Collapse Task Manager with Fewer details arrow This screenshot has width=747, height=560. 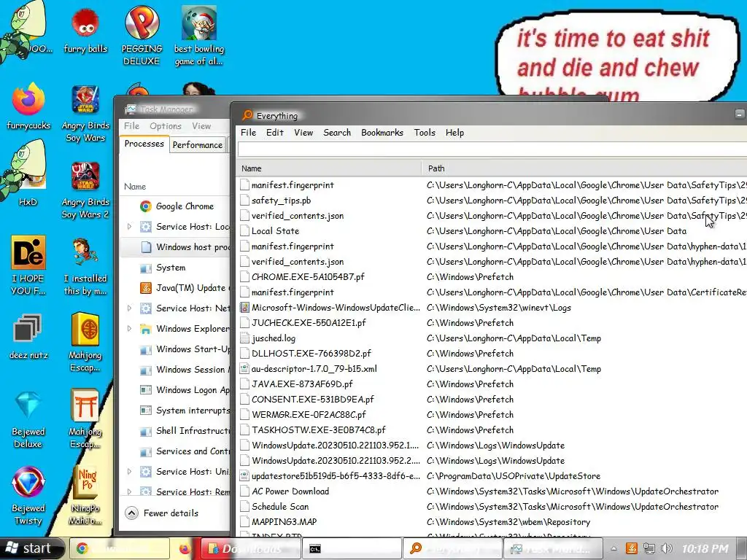pos(131,513)
